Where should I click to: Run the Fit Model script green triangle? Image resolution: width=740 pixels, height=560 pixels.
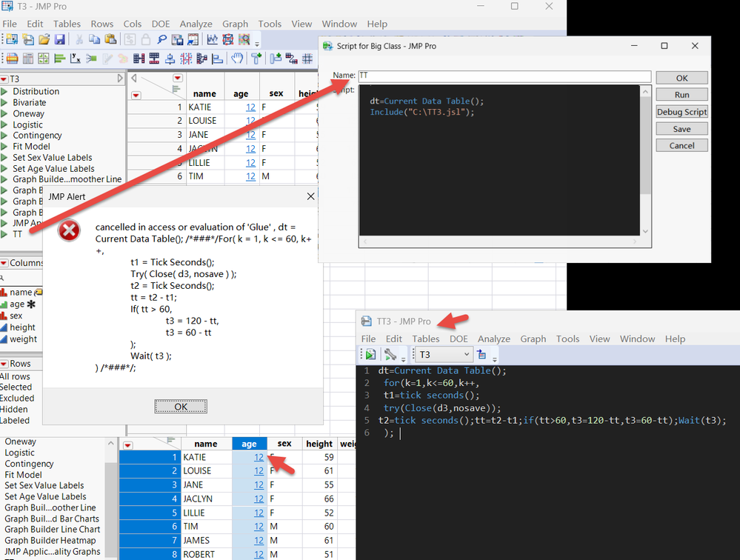4,146
